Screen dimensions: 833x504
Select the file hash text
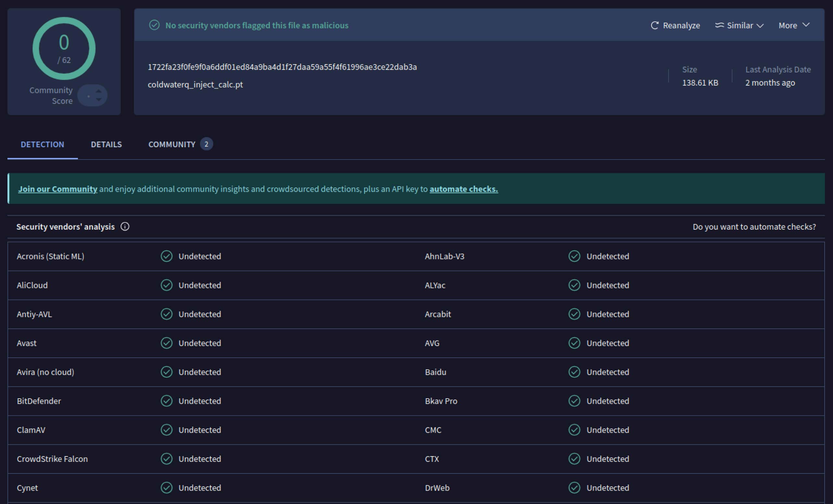(x=282, y=67)
